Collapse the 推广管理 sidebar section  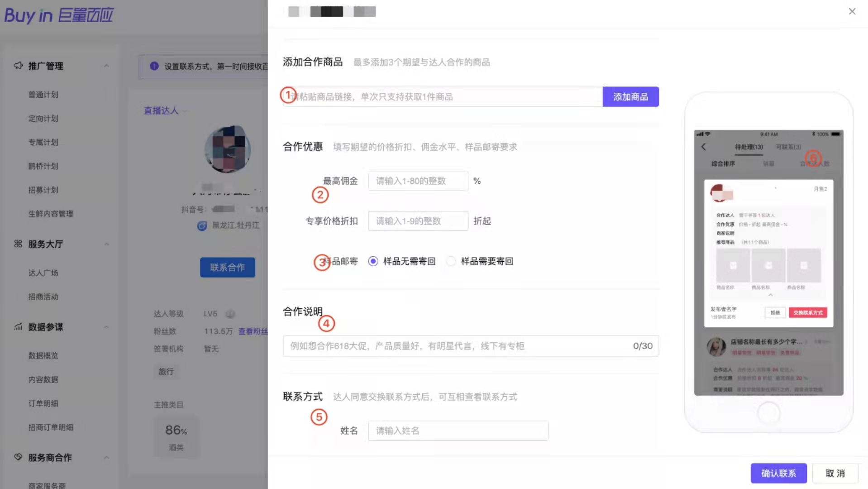tap(106, 66)
